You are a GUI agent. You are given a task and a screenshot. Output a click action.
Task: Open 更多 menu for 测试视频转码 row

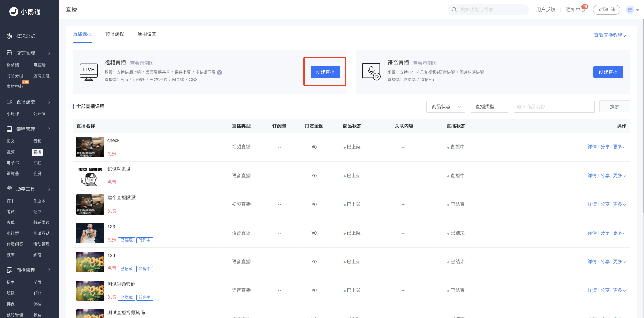coord(619,290)
